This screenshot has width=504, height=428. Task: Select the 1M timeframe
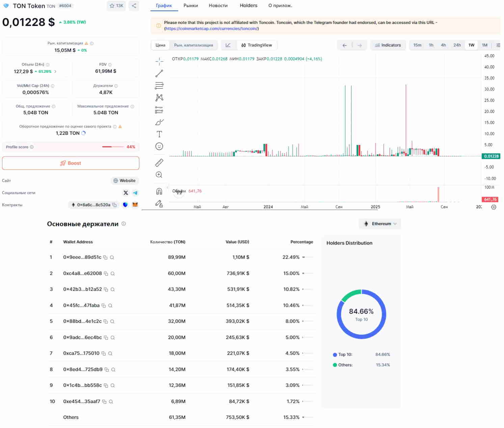click(485, 45)
